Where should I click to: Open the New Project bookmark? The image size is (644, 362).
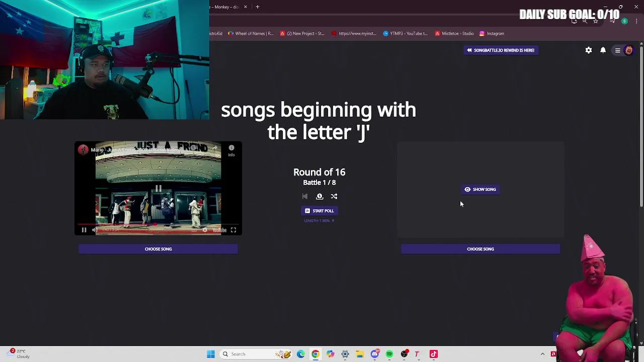point(302,34)
